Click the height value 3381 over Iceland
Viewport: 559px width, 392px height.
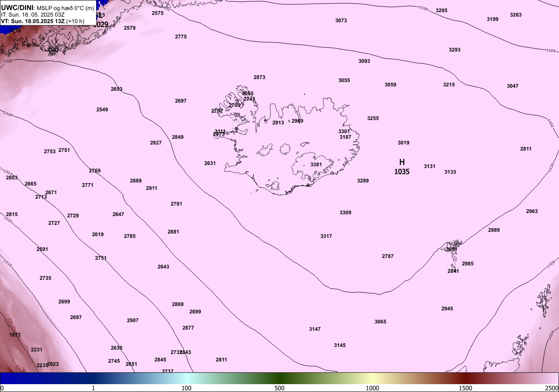(316, 165)
